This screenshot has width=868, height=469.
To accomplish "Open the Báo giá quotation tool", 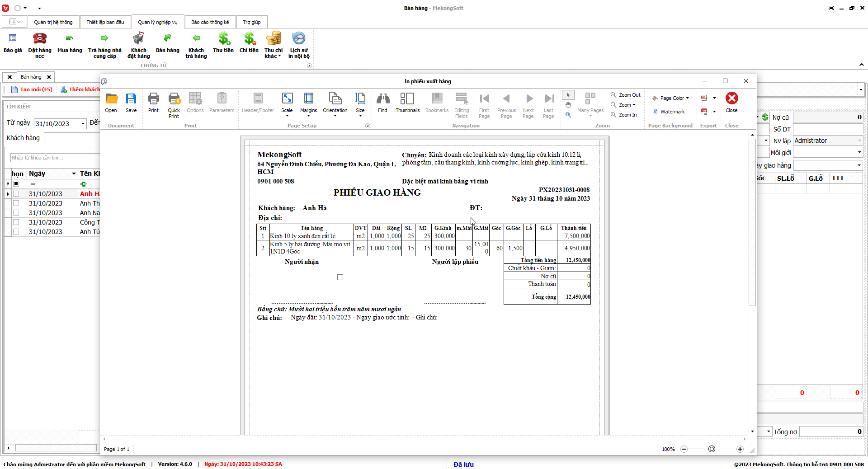I will 13,44.
